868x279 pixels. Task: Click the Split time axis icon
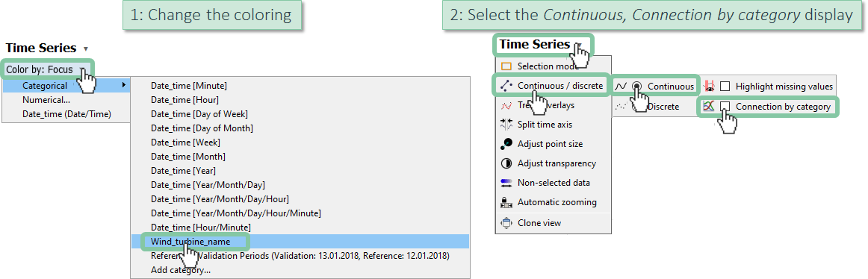pos(506,125)
